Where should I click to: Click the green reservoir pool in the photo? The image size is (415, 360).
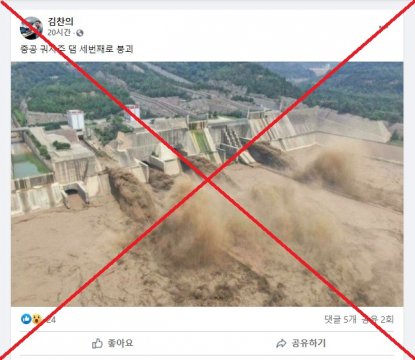[28, 166]
